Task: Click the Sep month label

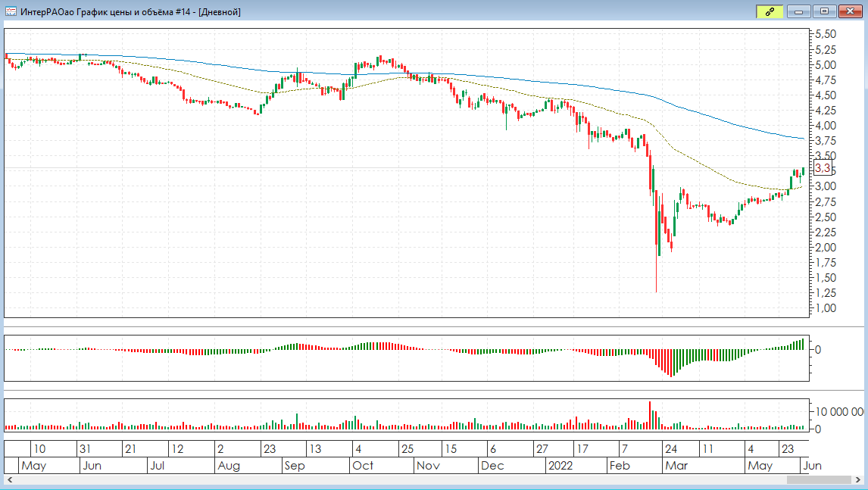Action: click(x=295, y=466)
